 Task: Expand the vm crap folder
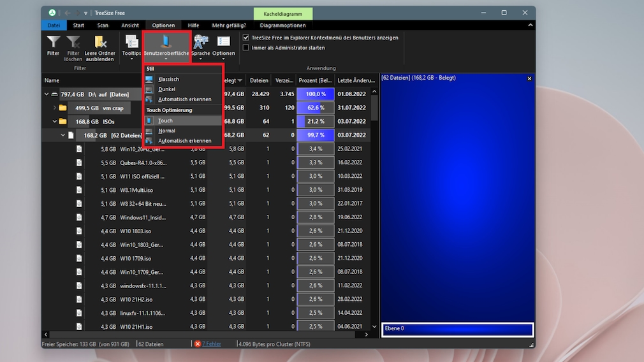coord(54,108)
